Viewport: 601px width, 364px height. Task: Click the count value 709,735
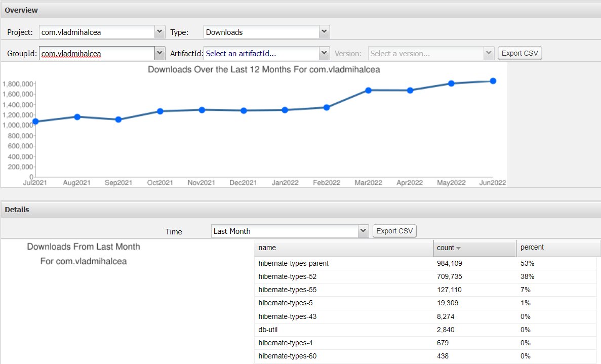point(450,276)
